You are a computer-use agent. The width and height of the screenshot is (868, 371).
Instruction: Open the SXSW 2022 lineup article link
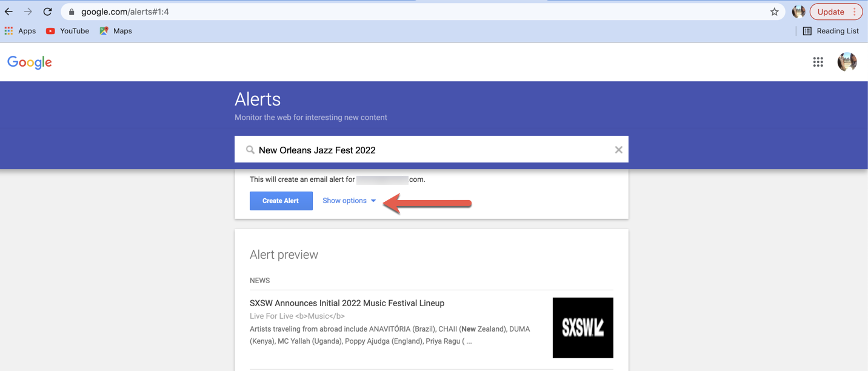coord(347,302)
